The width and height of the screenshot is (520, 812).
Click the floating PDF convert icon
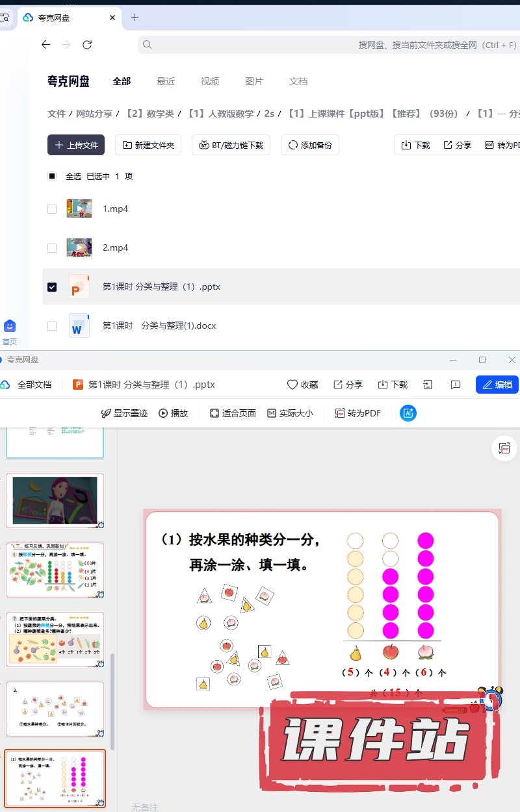[504, 448]
